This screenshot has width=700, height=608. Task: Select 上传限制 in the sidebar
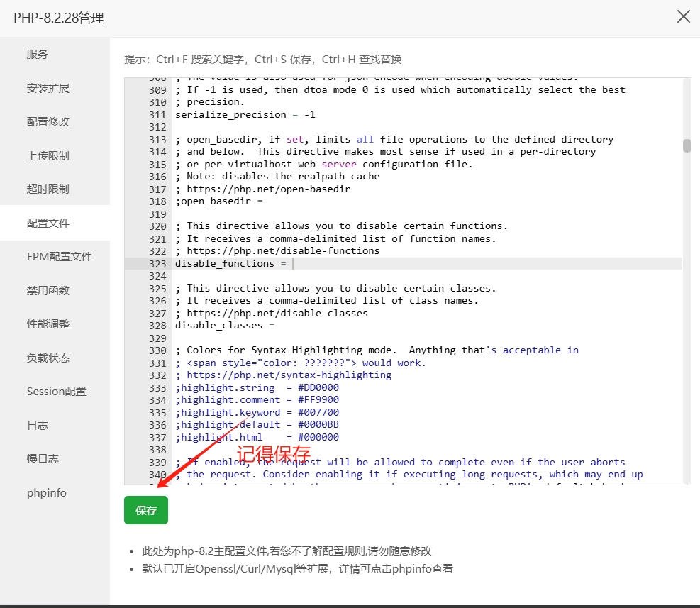point(48,156)
